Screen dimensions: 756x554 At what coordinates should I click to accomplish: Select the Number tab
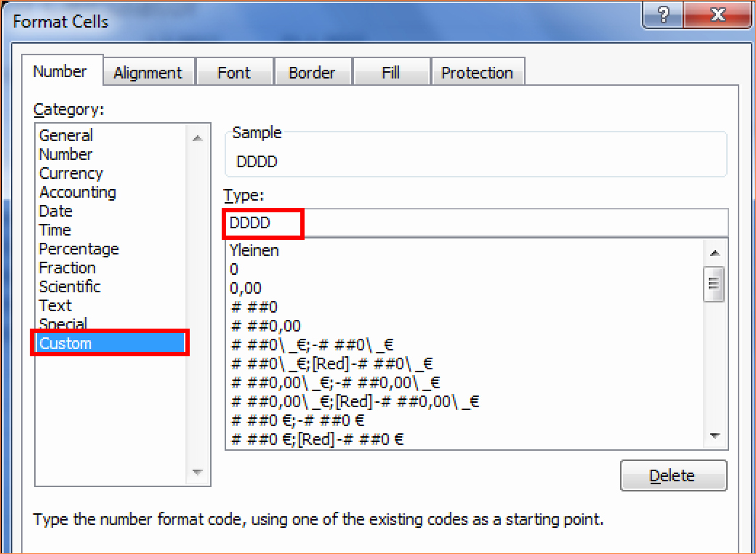tap(62, 71)
